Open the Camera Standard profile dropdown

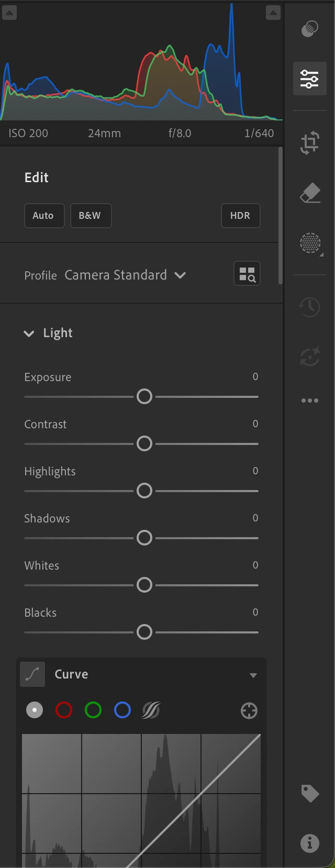pyautogui.click(x=125, y=275)
